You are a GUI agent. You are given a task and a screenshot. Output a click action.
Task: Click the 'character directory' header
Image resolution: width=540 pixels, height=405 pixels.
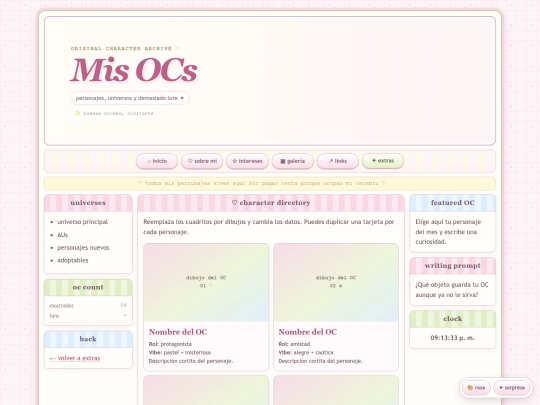click(x=271, y=203)
